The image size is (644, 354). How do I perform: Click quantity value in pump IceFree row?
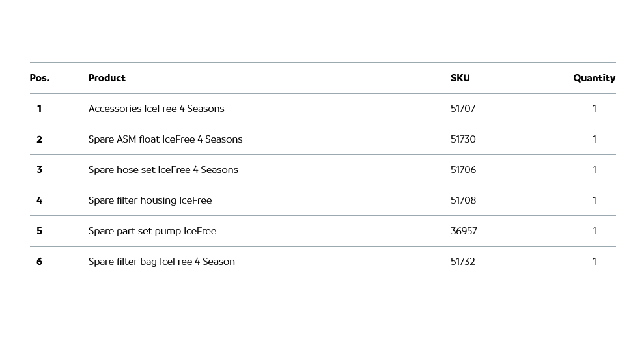point(594,231)
